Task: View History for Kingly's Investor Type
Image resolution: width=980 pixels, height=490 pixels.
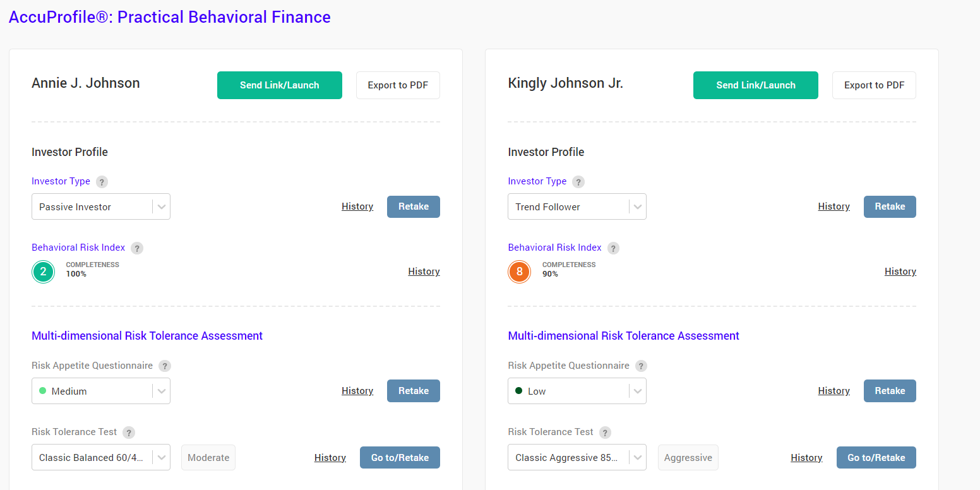Action: pyautogui.click(x=834, y=206)
